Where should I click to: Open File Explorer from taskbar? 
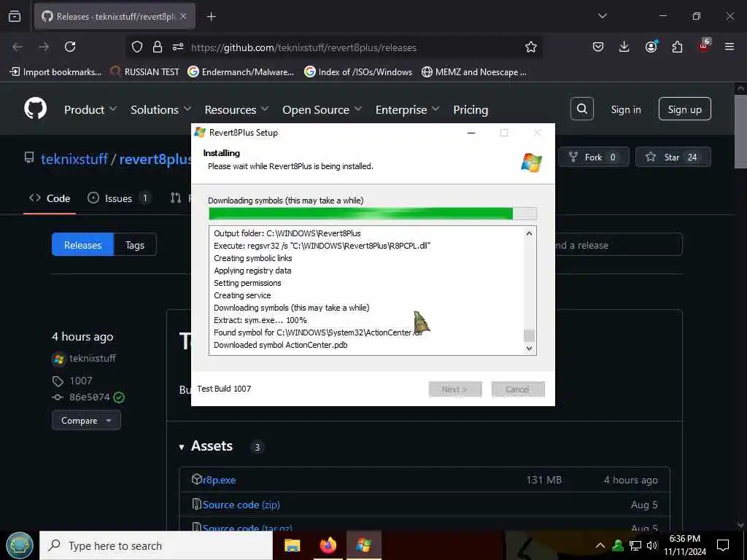coord(292,545)
